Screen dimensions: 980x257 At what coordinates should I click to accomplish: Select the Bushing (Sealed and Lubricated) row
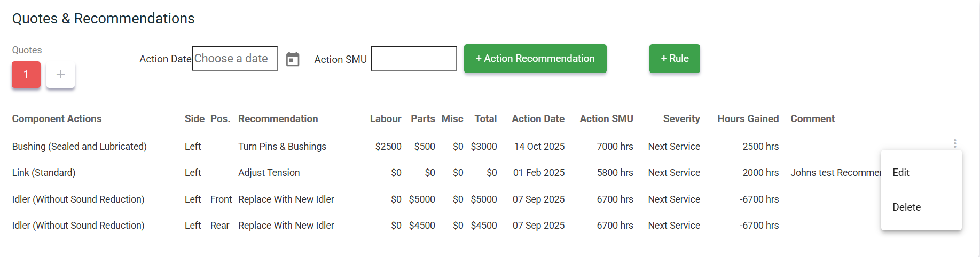click(80, 147)
